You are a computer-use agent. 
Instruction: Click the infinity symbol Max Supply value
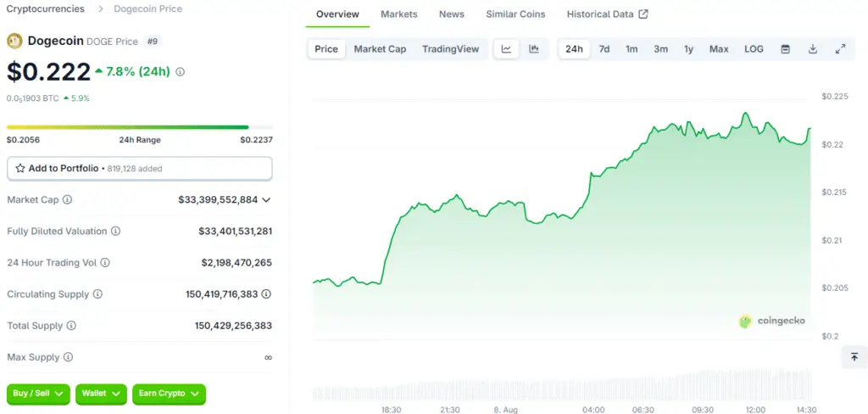pyautogui.click(x=268, y=357)
